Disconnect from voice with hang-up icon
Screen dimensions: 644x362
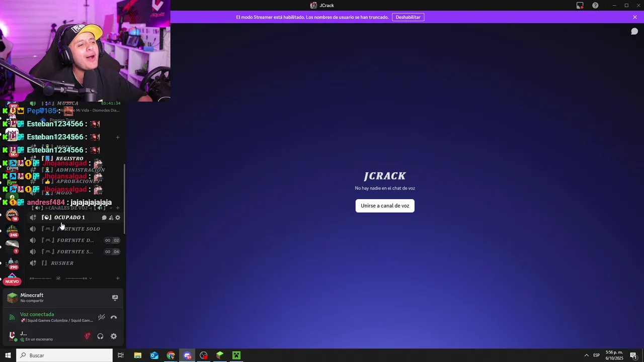tap(114, 317)
